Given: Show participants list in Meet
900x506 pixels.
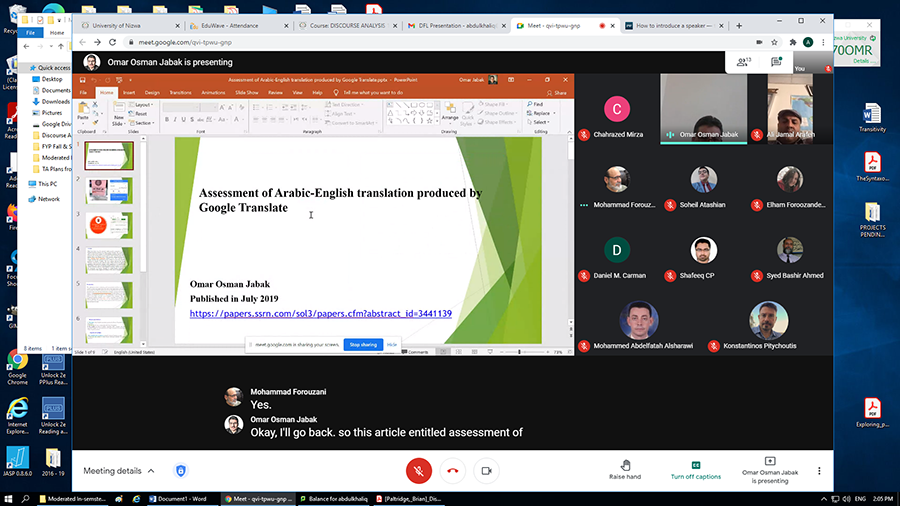Looking at the screenshot, I should point(743,62).
